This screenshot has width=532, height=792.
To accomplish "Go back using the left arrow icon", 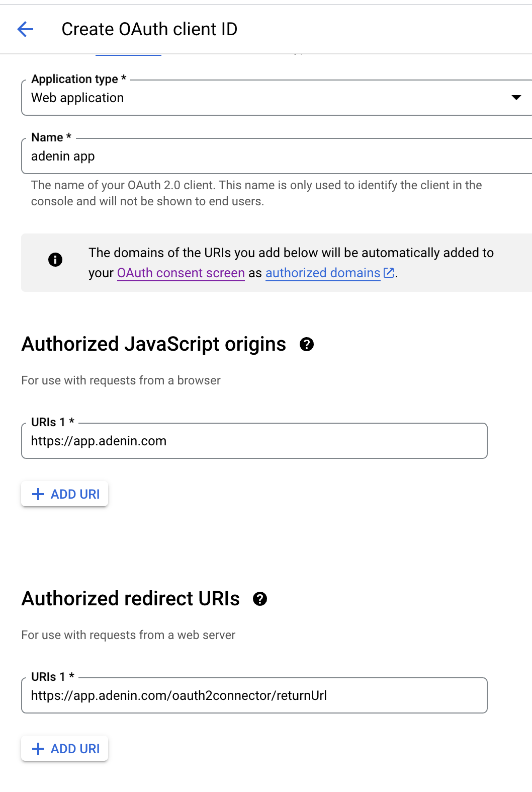I will pos(25,29).
